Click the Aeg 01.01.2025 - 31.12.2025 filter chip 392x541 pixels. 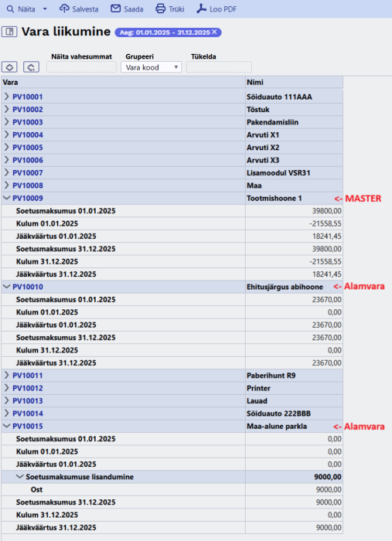(168, 32)
